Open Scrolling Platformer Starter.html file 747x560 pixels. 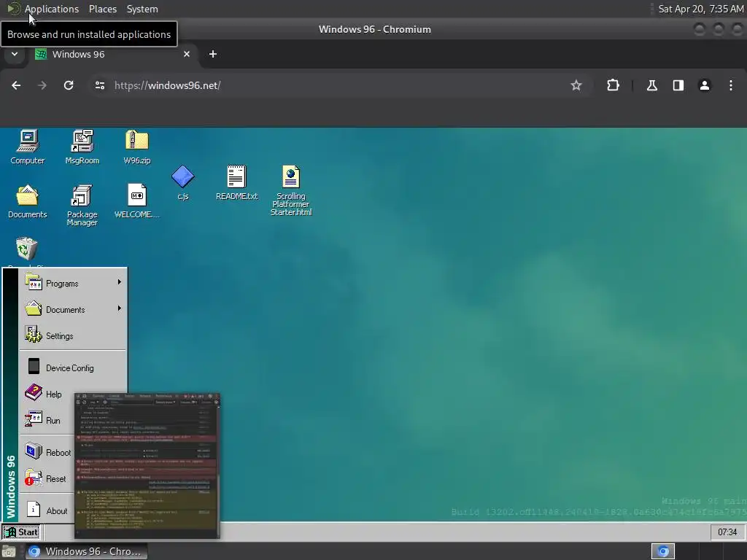291,190
